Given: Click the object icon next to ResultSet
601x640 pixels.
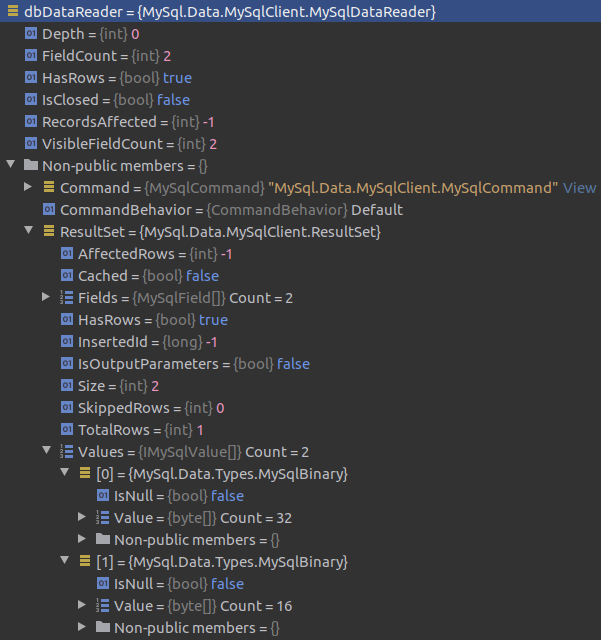Looking at the screenshot, I should point(49,231).
